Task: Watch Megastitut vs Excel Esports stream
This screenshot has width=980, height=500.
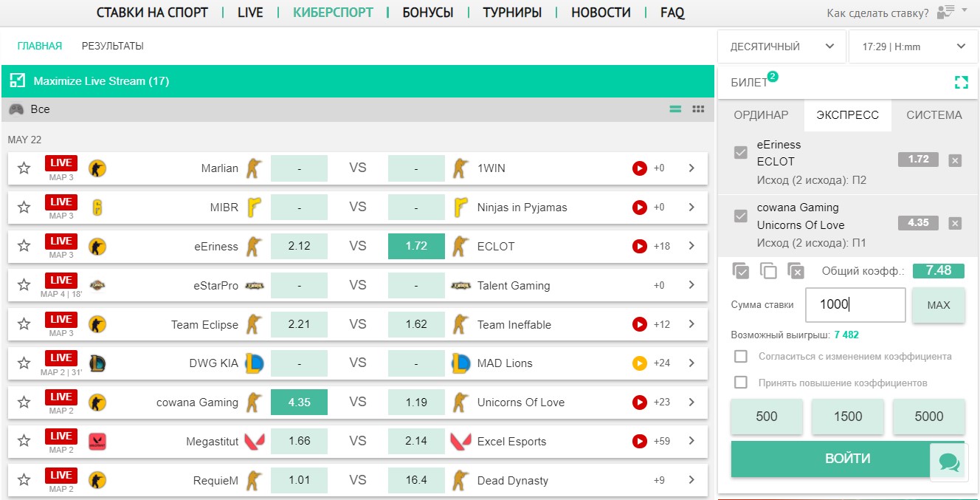Action: (640, 442)
